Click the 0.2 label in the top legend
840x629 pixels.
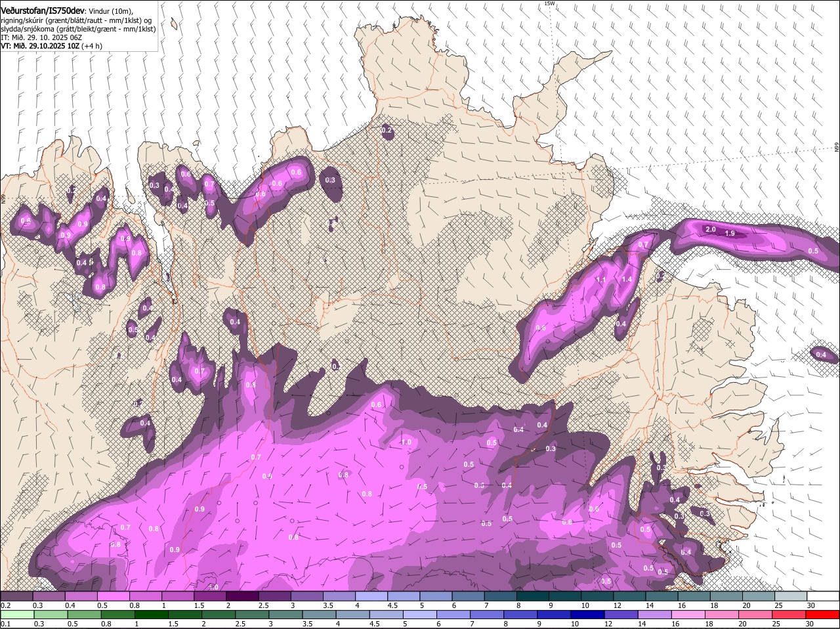click(x=5, y=605)
